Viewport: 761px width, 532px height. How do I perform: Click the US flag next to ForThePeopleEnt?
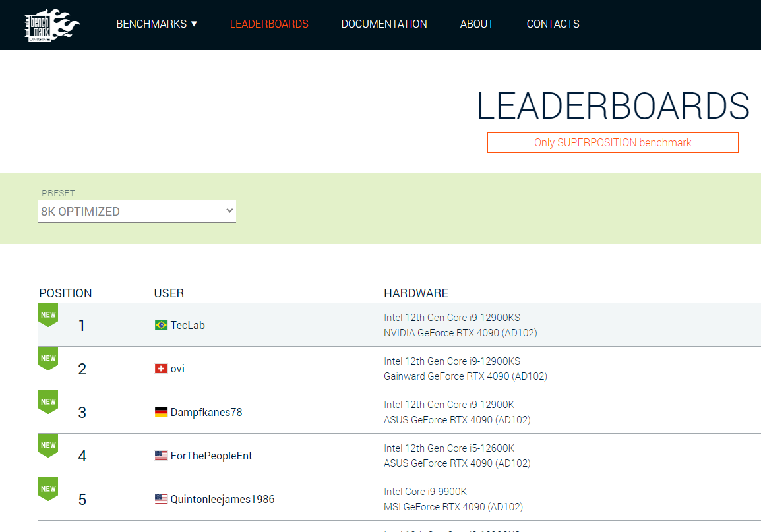coord(161,456)
